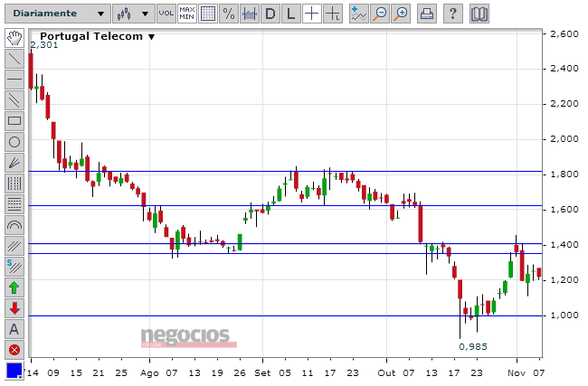Click the Out date axis label
The width and height of the screenshot is (588, 386).
click(386, 373)
